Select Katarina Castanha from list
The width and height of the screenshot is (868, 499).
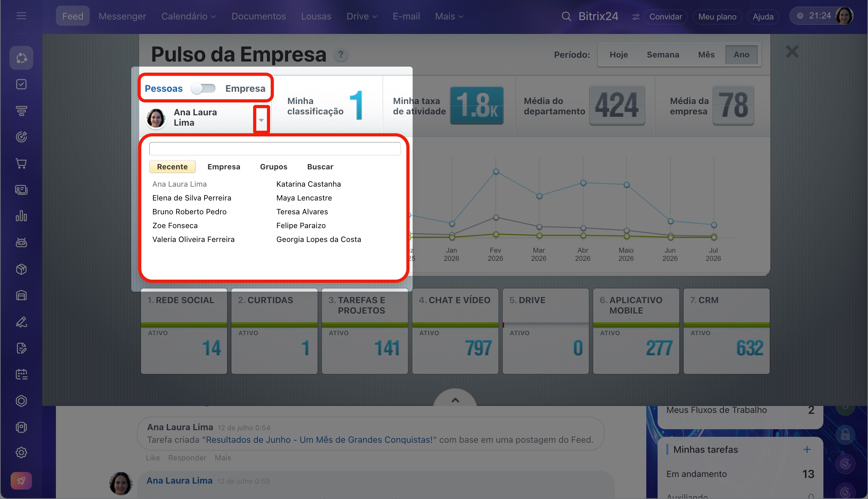[308, 184]
